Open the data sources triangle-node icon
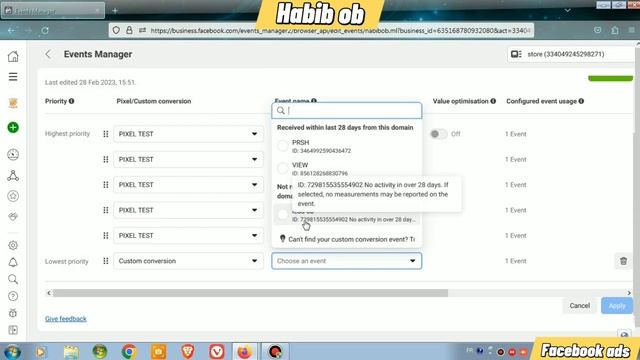 pos(13,176)
